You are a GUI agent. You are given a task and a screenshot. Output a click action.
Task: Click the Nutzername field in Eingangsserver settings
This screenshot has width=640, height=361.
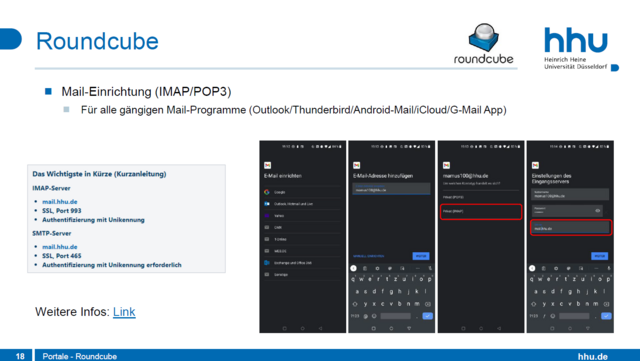pyautogui.click(x=570, y=194)
